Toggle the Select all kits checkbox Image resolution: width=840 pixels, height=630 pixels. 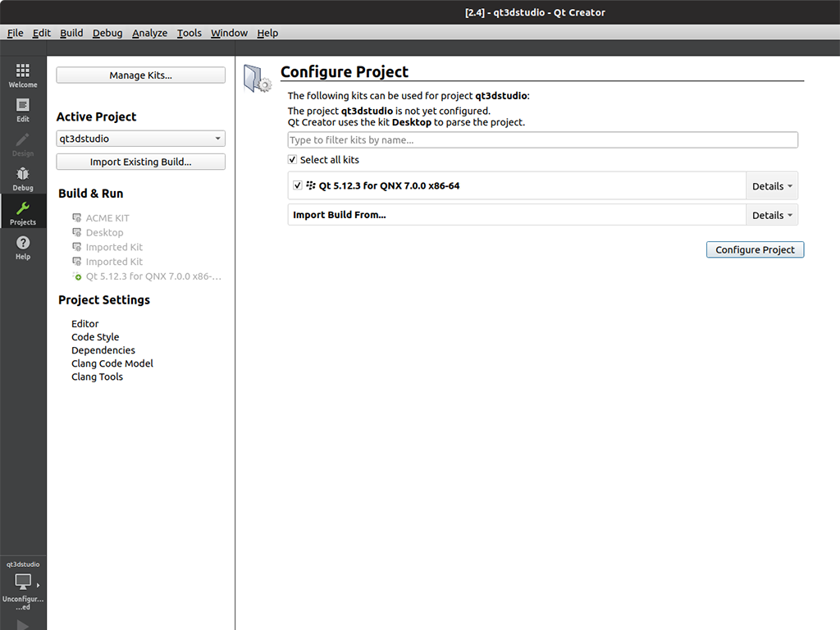click(x=293, y=160)
